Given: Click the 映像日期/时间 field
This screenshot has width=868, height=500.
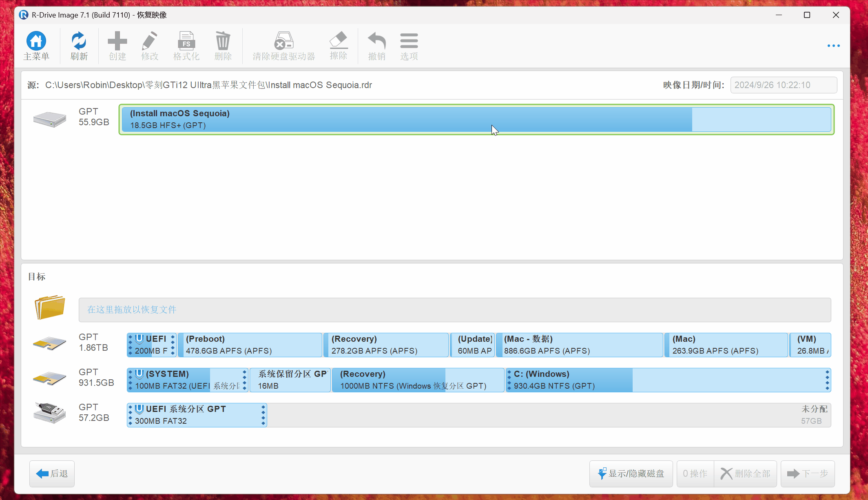Looking at the screenshot, I should tap(784, 85).
